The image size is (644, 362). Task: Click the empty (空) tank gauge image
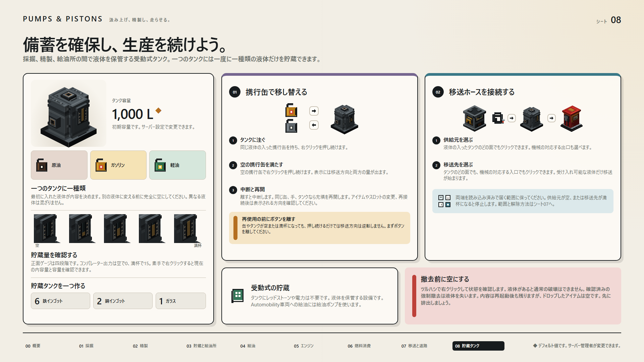pyautogui.click(x=47, y=229)
